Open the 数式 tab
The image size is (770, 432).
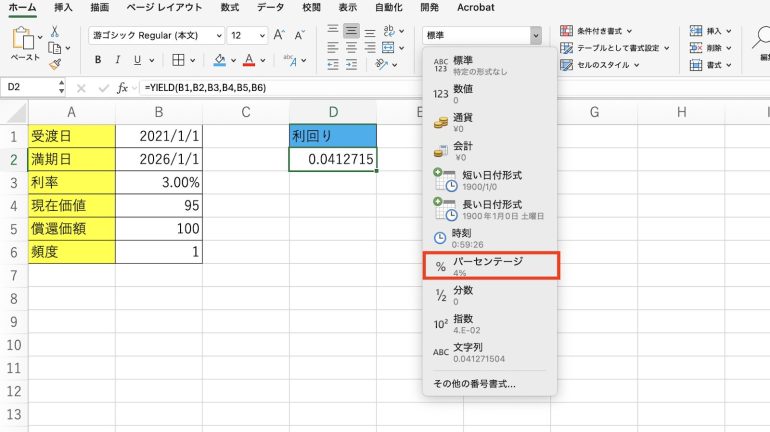pos(230,7)
